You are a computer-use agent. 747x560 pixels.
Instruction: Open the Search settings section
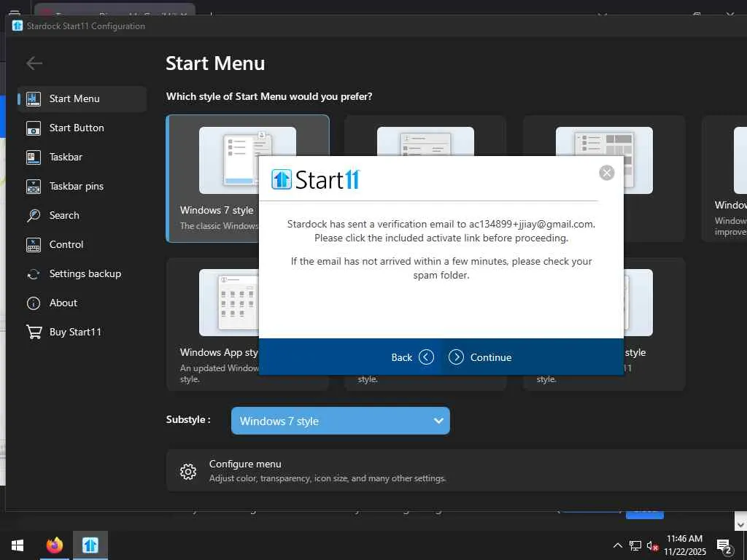pos(82,215)
